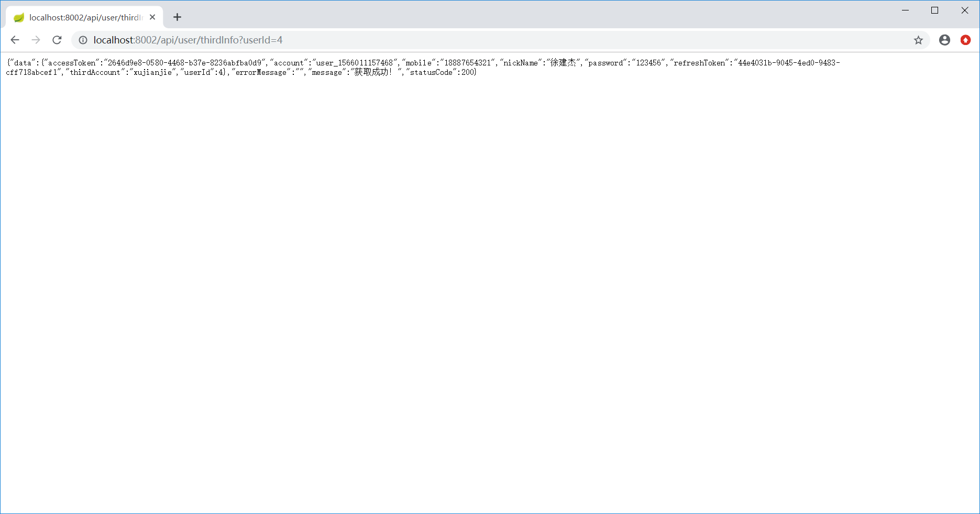
Task: Click the Spring leaf favicon on the tab
Action: 18,17
